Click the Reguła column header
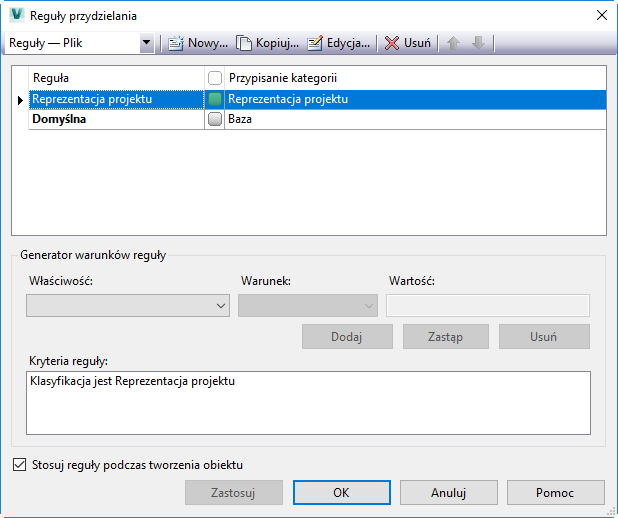 116,78
